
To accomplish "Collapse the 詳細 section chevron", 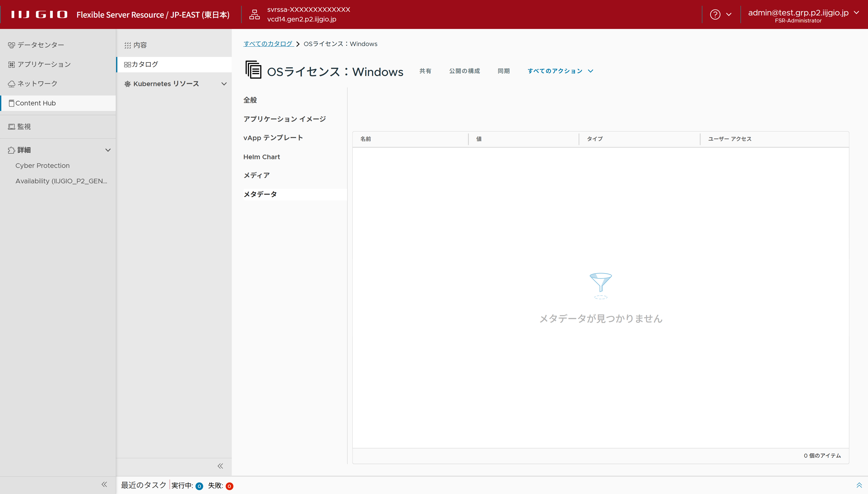I will [108, 150].
